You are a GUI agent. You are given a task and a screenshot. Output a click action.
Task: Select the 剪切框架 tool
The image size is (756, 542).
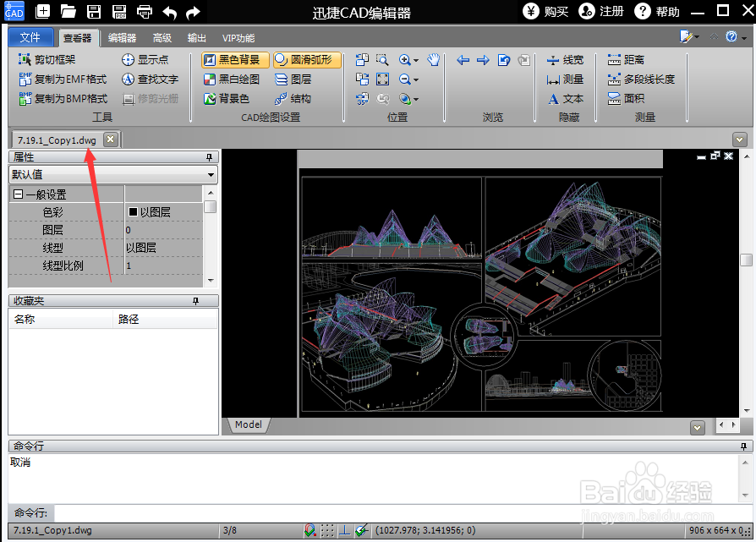point(47,59)
